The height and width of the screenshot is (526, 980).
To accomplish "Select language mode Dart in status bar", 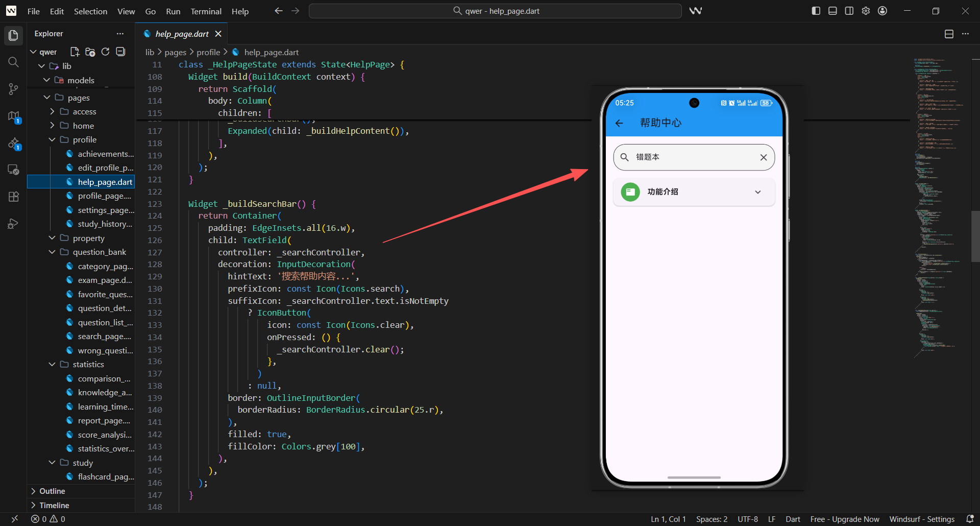I will click(x=793, y=519).
